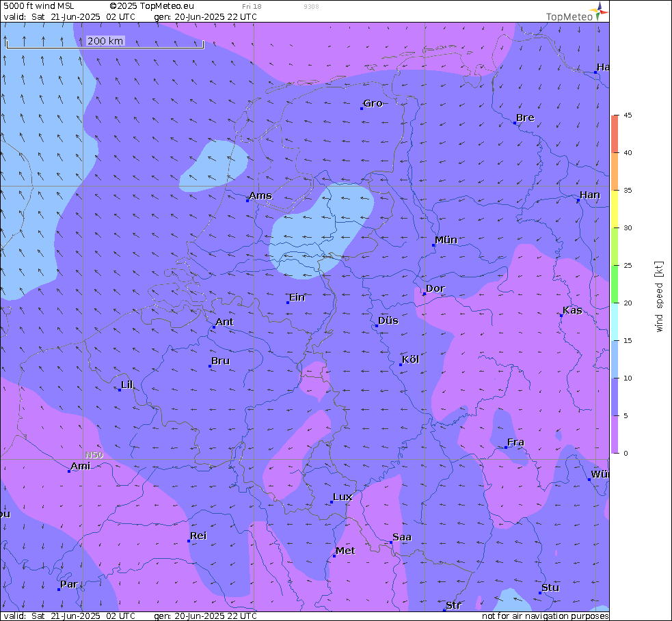
Task: Click the 'not for air navigation purposes' disclaimer
Action: click(545, 616)
